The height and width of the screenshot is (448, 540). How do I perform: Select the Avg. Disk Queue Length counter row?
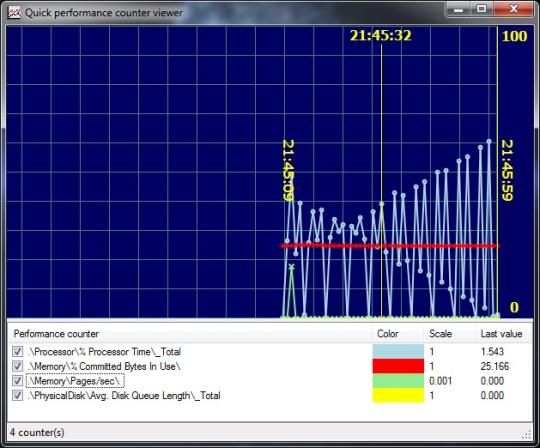tap(270, 395)
